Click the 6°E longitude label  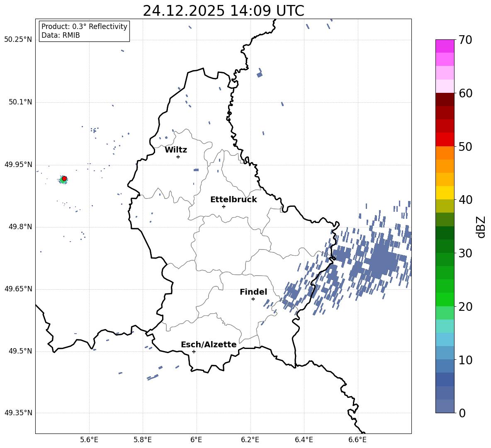click(196, 440)
